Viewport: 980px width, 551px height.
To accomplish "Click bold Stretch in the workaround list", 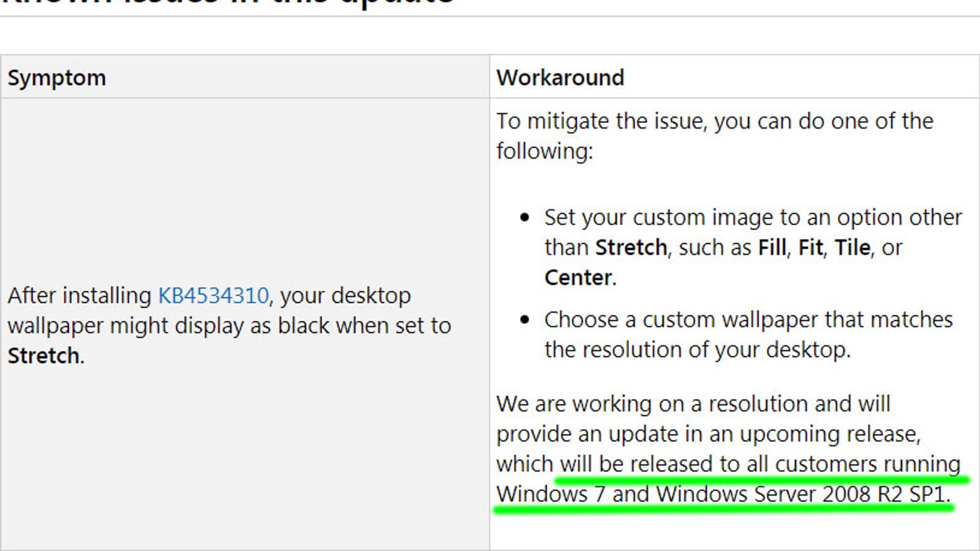I will tap(631, 247).
